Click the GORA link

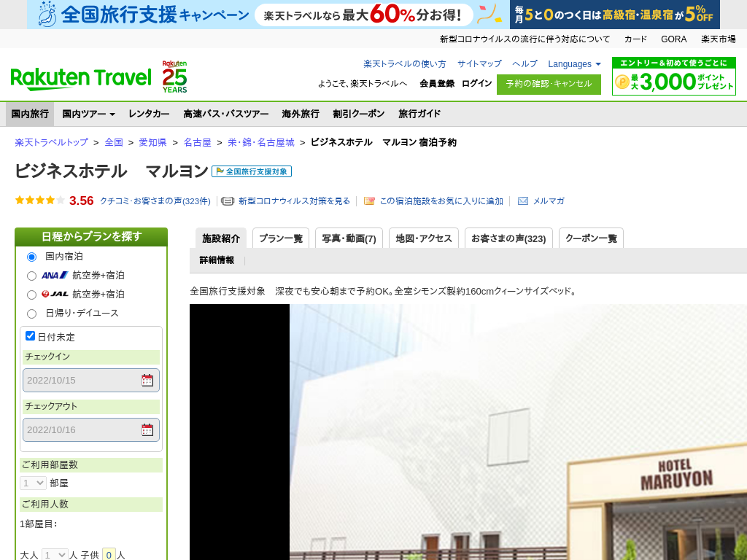pos(673,39)
